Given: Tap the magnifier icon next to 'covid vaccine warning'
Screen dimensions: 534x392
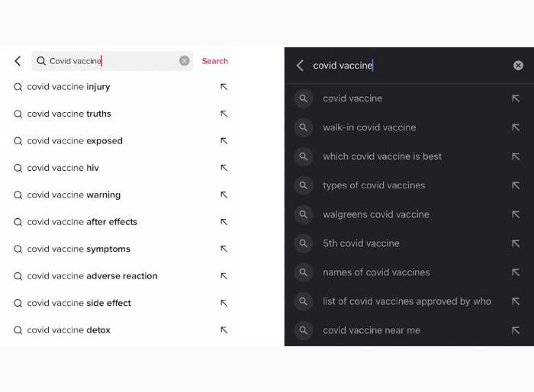Looking at the screenshot, I should pyautogui.click(x=18, y=194).
